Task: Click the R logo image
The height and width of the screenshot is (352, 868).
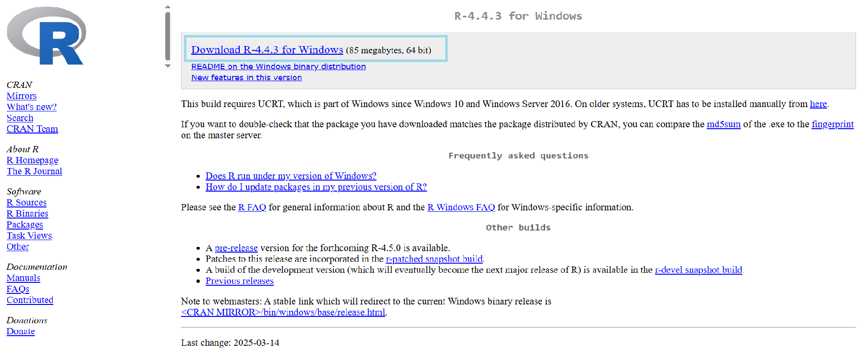Action: 47,36
